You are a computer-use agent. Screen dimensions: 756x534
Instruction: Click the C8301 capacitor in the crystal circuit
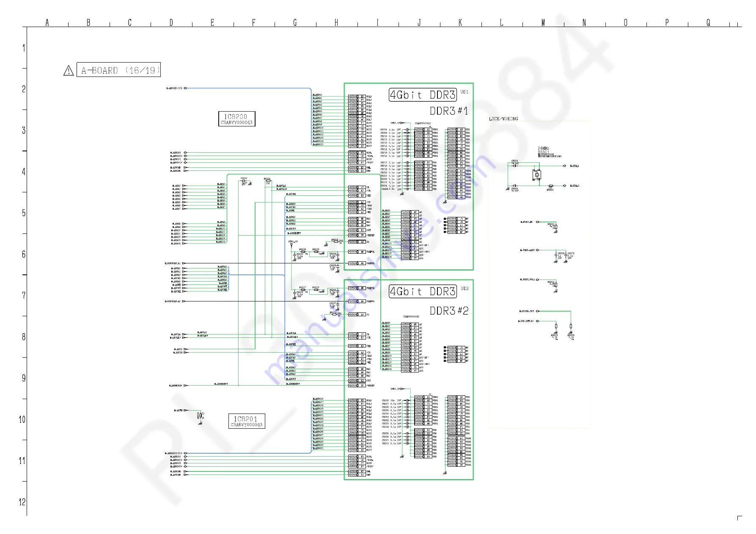[515, 166]
